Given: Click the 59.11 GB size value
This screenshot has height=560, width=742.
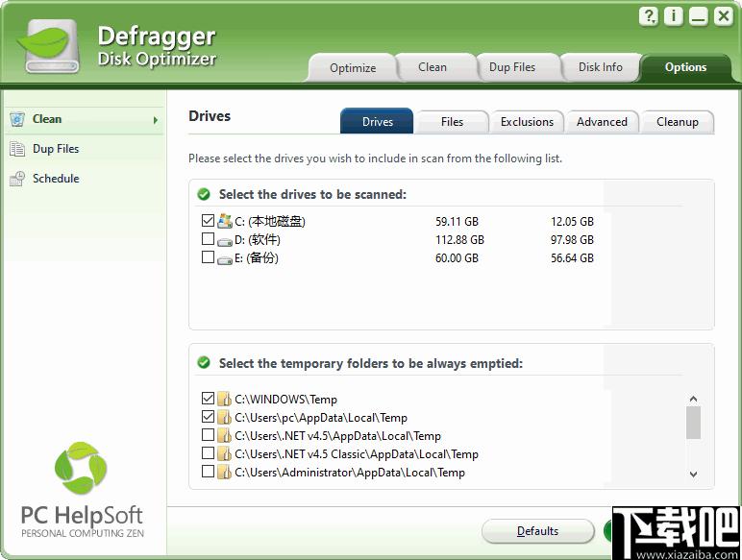Looking at the screenshot, I should [458, 221].
